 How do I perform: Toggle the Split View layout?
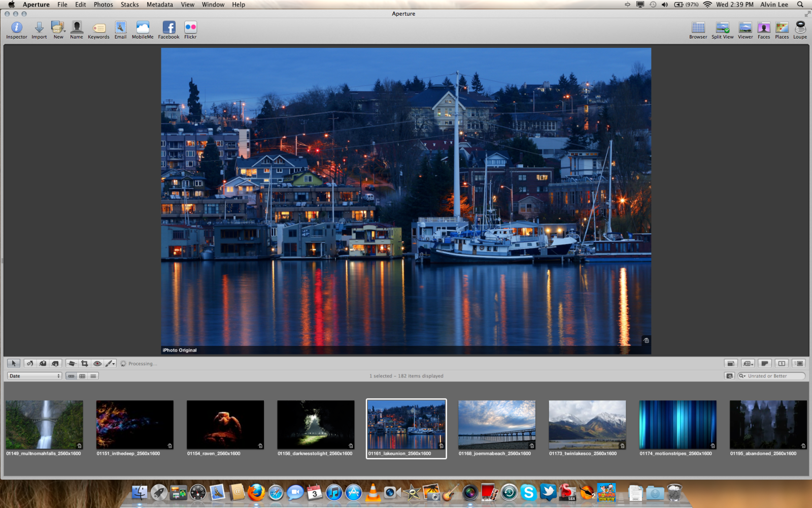tap(722, 28)
